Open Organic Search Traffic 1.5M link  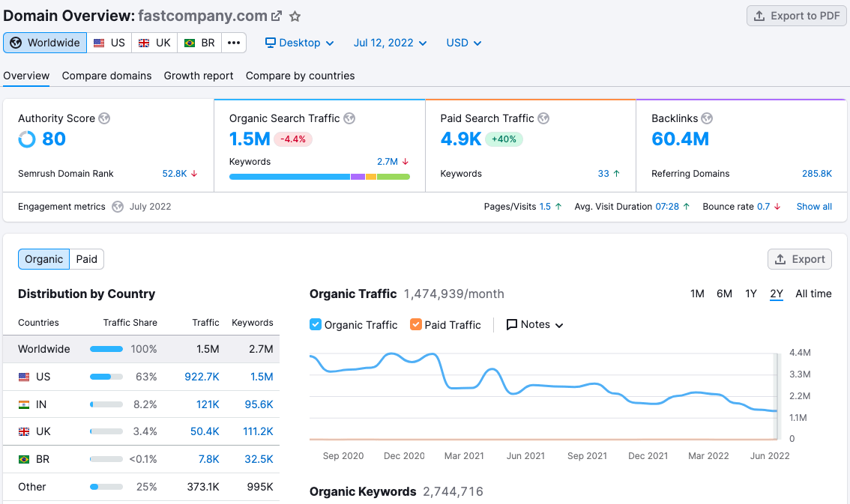250,139
